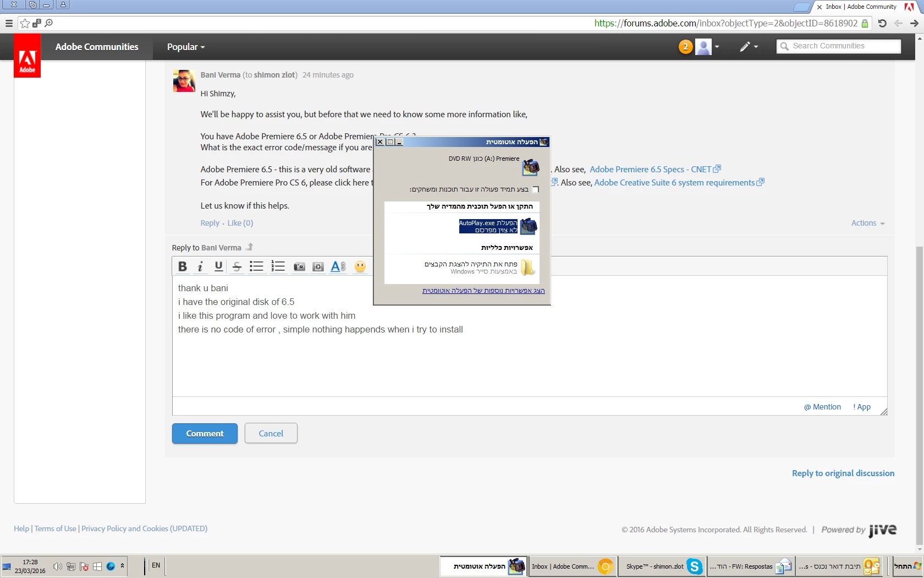Image resolution: width=924 pixels, height=578 pixels.
Task: Open notifications badge showing 2
Action: pyautogui.click(x=685, y=47)
